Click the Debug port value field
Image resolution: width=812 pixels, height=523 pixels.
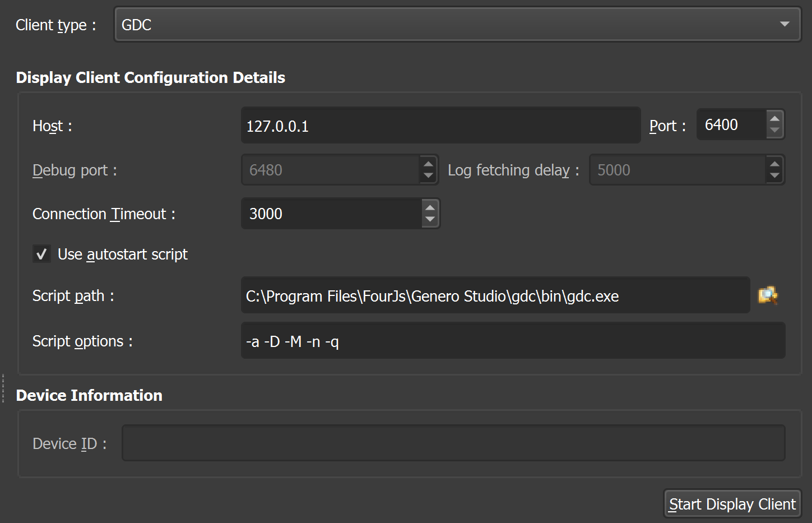point(330,170)
